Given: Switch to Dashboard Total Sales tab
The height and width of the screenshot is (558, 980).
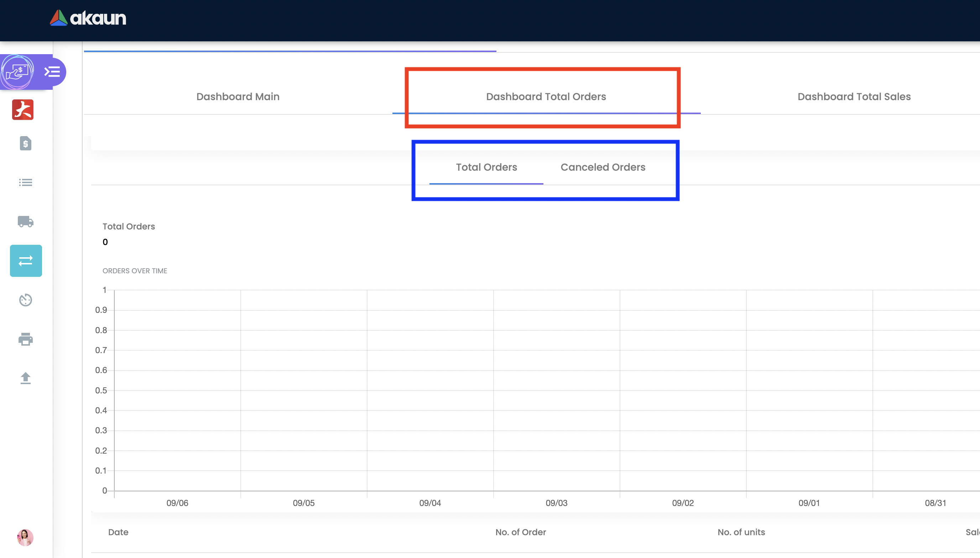Looking at the screenshot, I should click(x=854, y=97).
